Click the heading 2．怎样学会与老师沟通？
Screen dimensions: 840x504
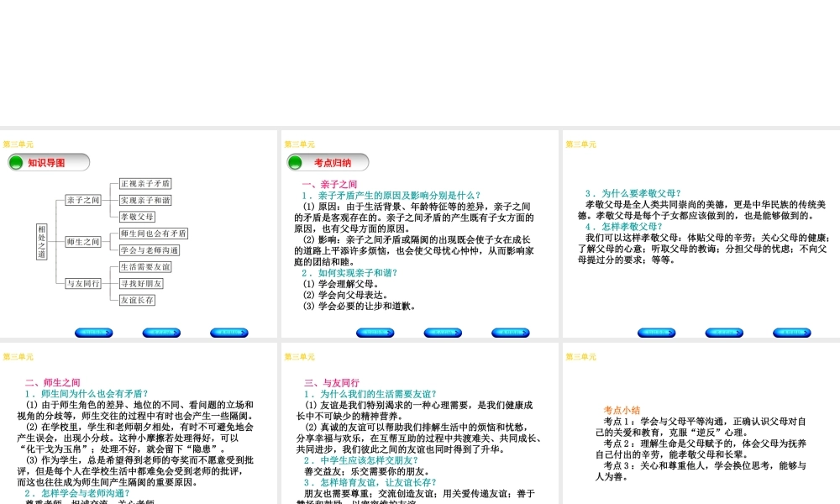77,493
